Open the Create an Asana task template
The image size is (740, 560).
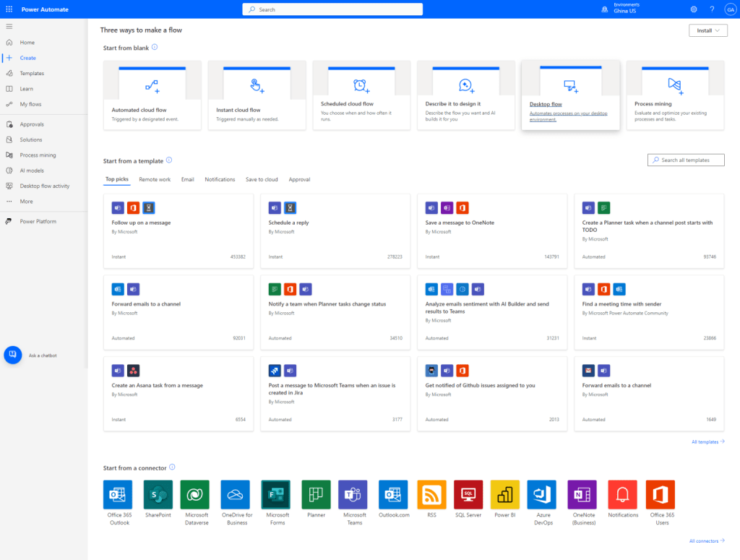pyautogui.click(x=178, y=394)
